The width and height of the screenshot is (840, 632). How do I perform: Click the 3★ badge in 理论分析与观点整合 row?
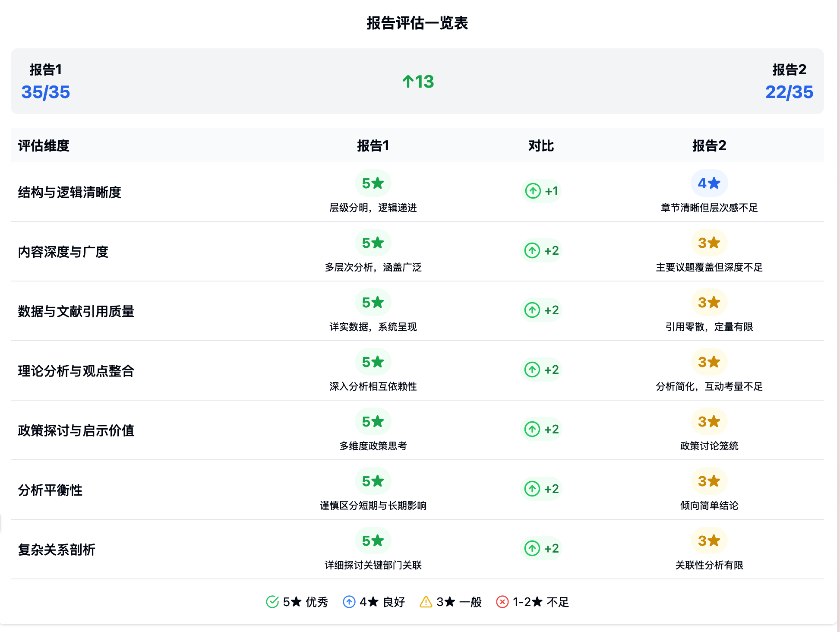pyautogui.click(x=709, y=362)
